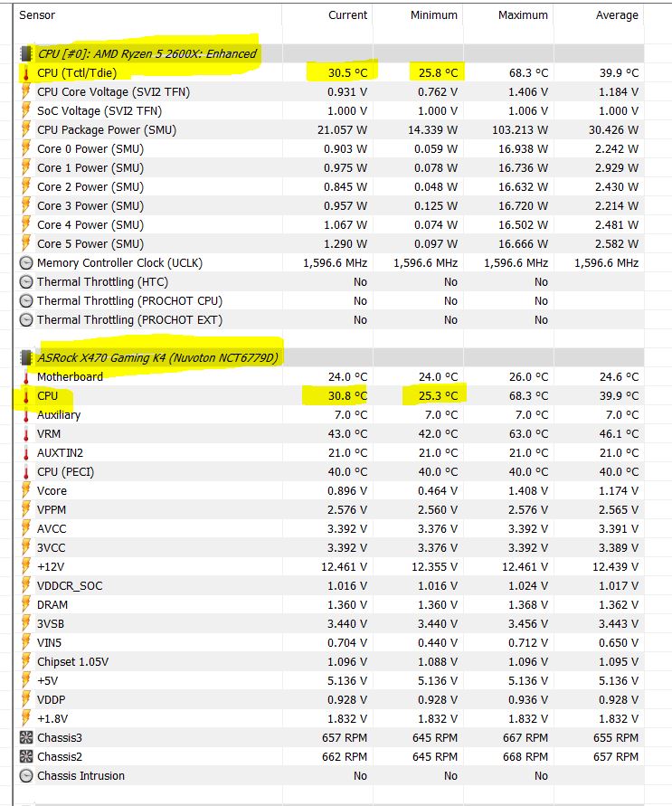The height and width of the screenshot is (806, 672).
Task: Click thermometer icon next to AUXTIN2
Action: (25, 453)
